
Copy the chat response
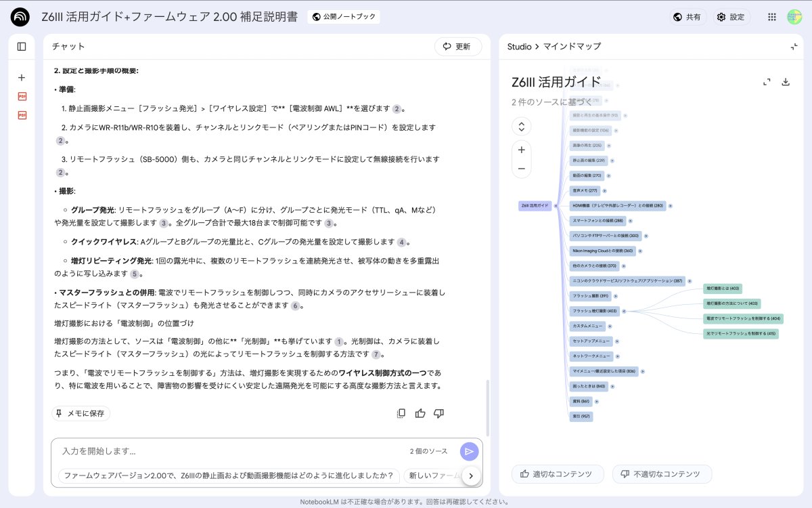[x=401, y=413]
